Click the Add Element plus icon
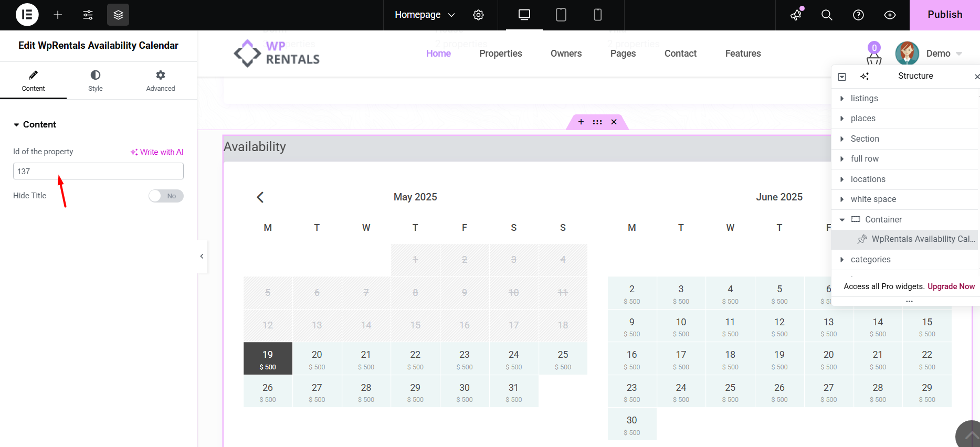 [58, 15]
